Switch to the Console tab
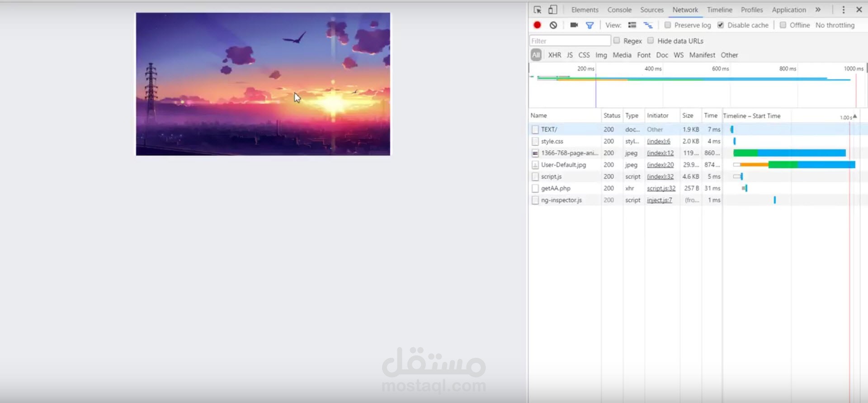The width and height of the screenshot is (868, 403). pos(619,9)
